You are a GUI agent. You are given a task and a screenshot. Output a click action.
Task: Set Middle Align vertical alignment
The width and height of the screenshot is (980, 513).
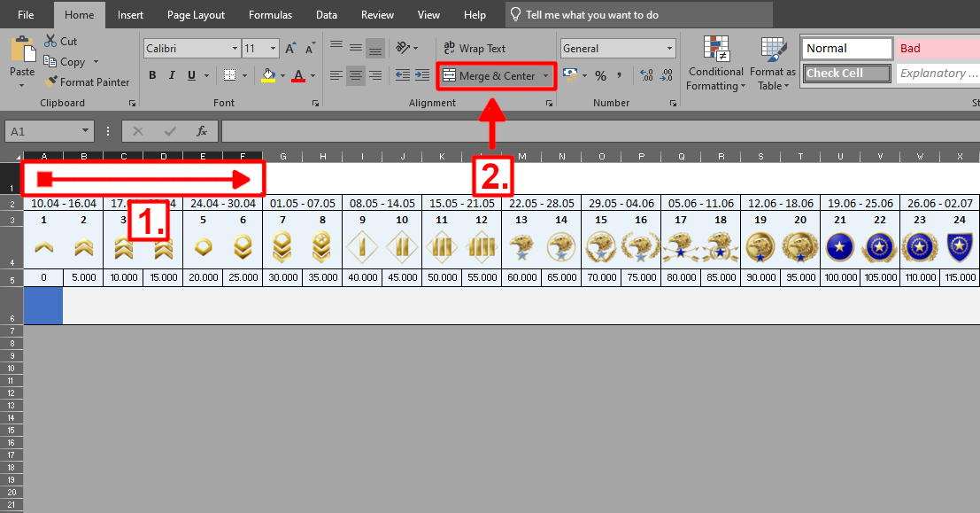click(356, 48)
